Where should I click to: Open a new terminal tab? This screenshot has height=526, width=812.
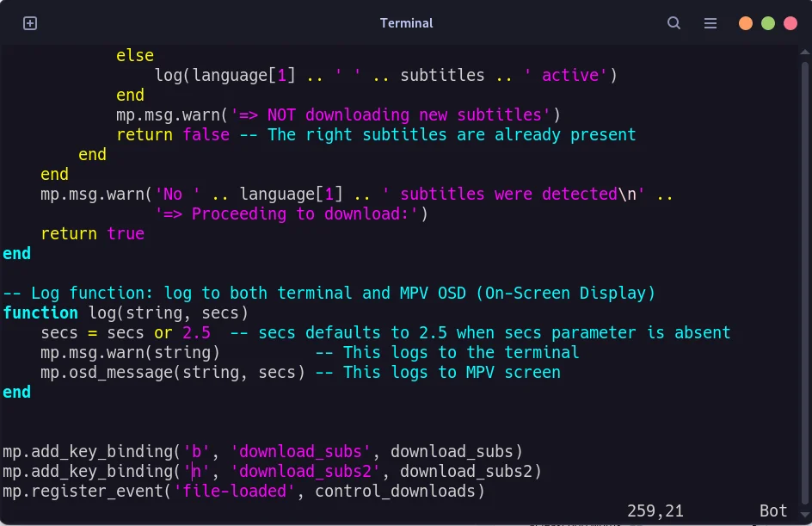pos(30,23)
